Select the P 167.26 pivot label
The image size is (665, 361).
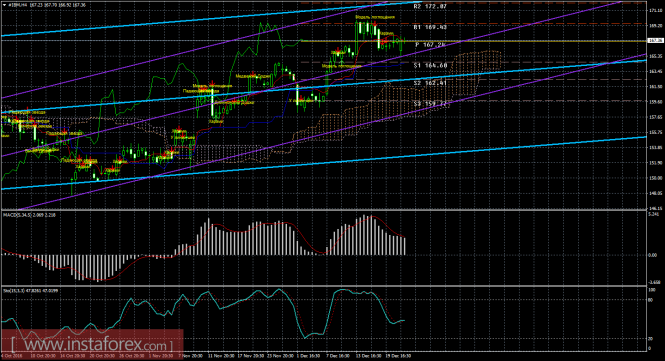point(430,45)
